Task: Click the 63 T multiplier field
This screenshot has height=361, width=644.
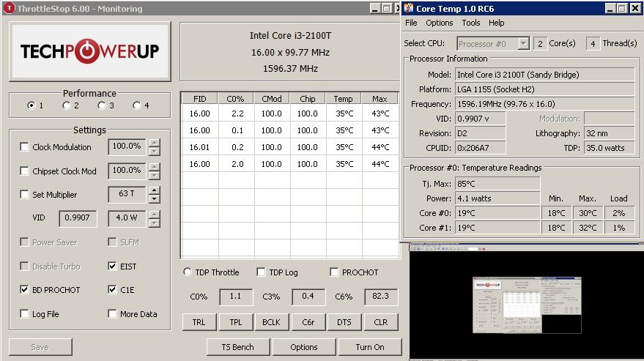Action: point(127,194)
